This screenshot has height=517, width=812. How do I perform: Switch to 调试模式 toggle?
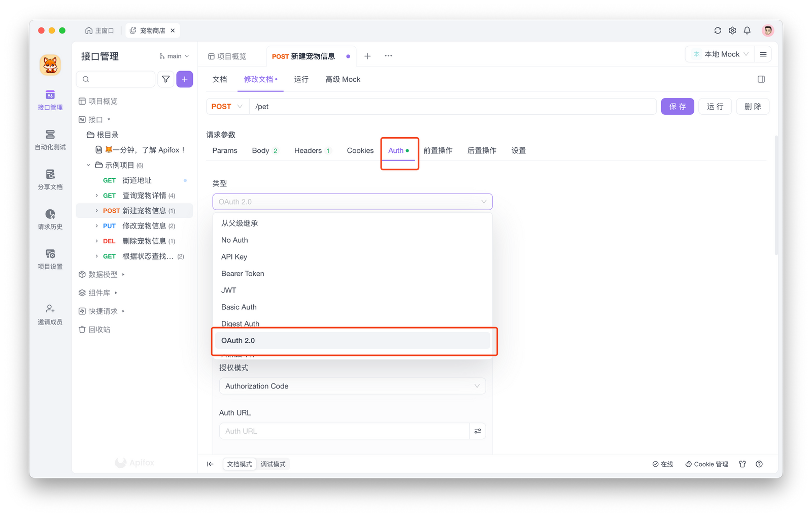click(273, 464)
